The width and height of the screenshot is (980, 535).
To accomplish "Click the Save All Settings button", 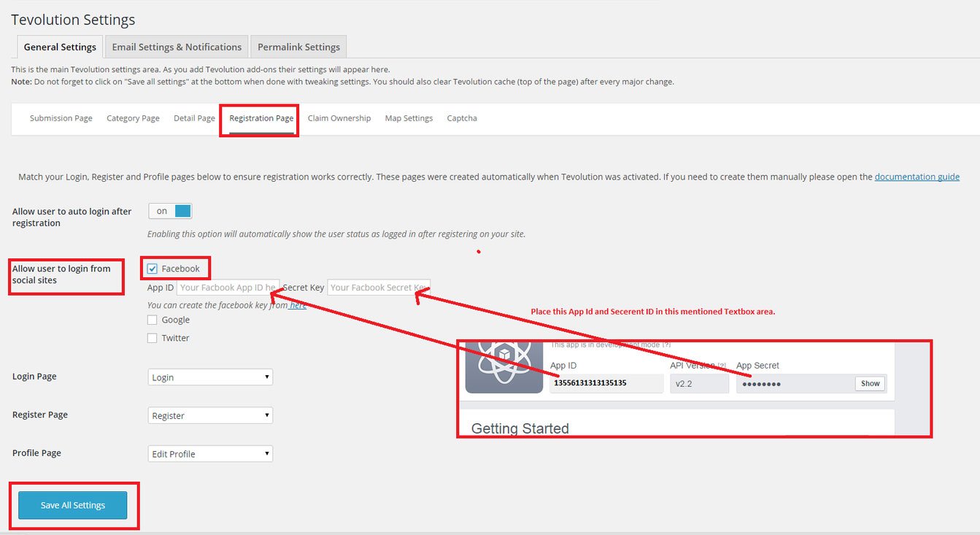I will pyautogui.click(x=73, y=505).
